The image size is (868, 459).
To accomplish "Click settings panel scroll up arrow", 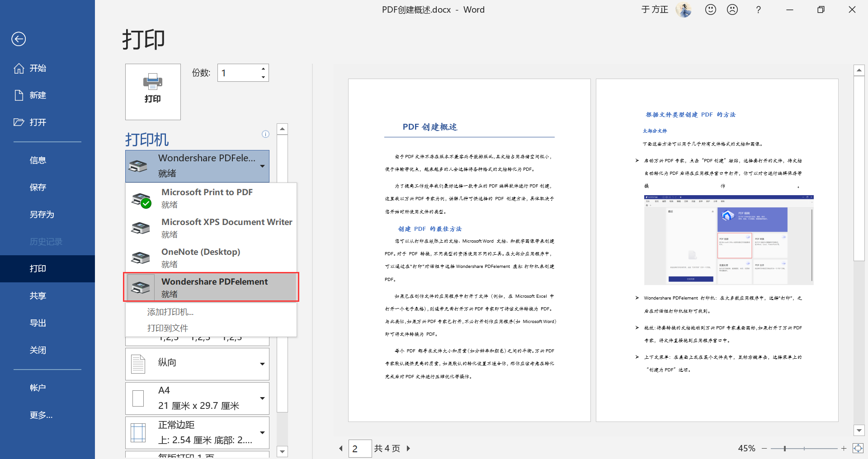I will (282, 129).
